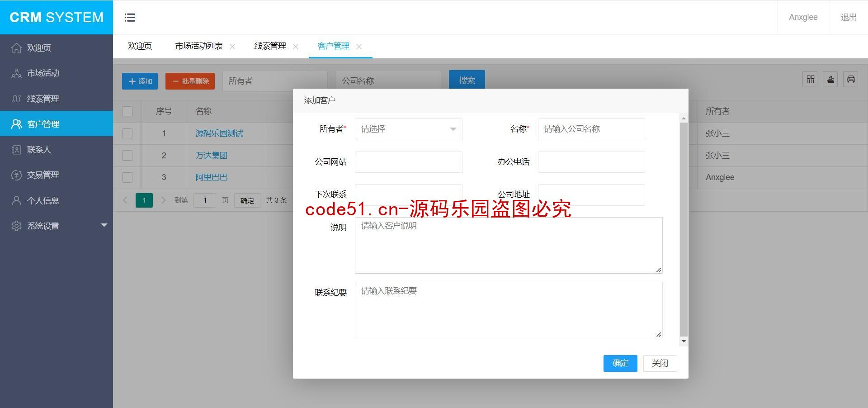Click the 序号 column header
This screenshot has width=868, height=408.
pos(164,111)
